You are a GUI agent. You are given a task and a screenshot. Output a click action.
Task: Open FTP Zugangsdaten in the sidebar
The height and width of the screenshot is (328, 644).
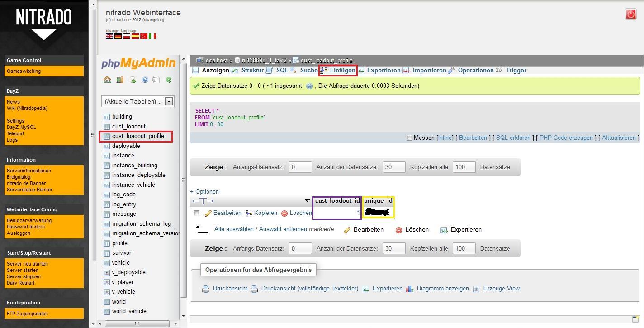27,314
